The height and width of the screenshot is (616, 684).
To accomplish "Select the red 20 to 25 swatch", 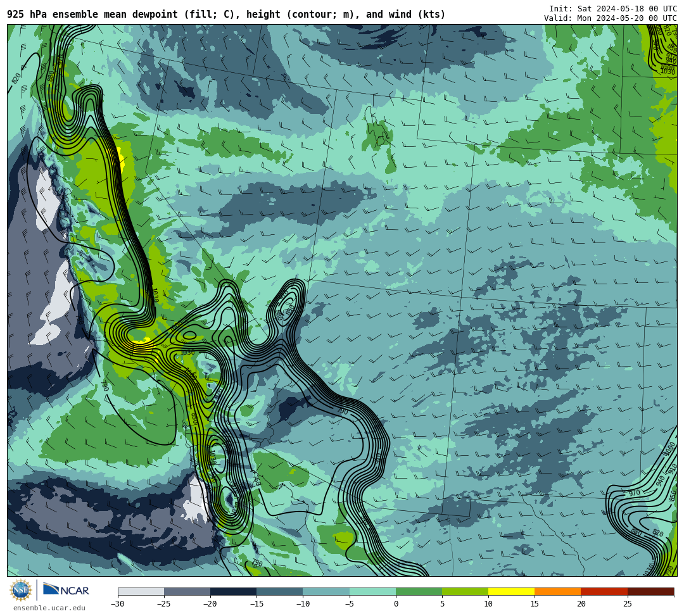I will [604, 591].
